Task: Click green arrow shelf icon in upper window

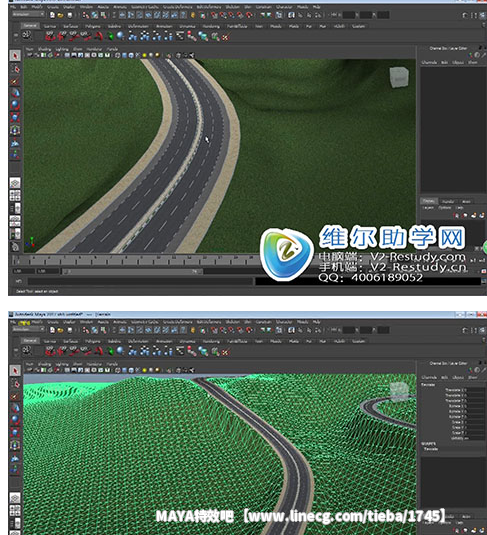Action: tap(110, 36)
